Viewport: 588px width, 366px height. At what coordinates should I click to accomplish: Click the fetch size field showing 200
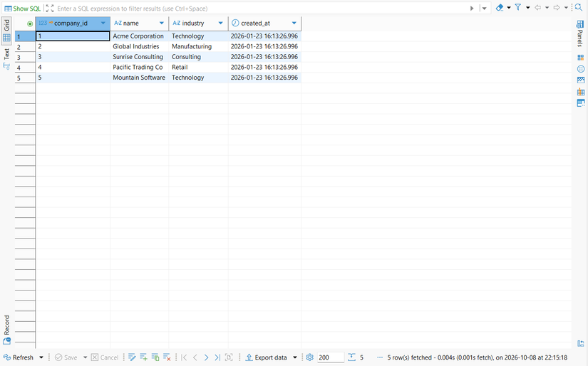(x=331, y=357)
